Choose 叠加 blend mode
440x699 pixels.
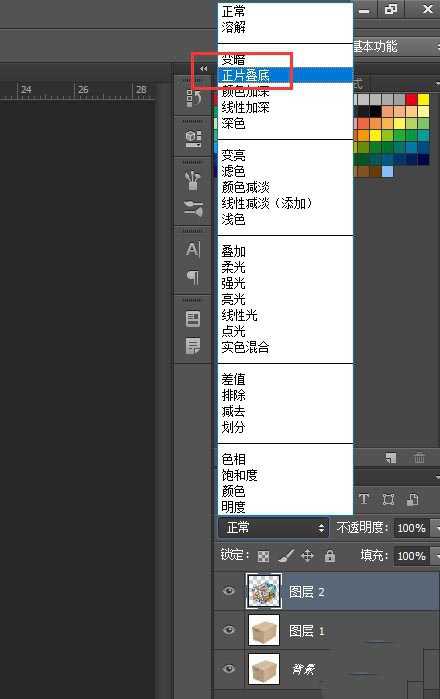(x=285, y=251)
